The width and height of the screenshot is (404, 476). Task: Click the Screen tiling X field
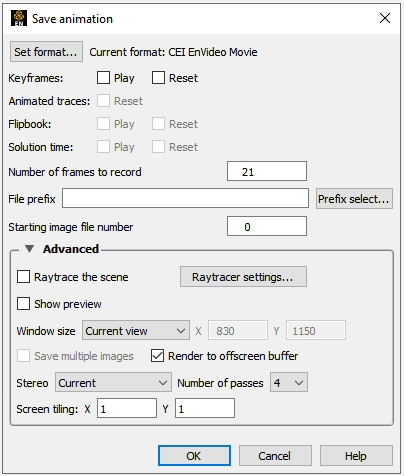[127, 408]
